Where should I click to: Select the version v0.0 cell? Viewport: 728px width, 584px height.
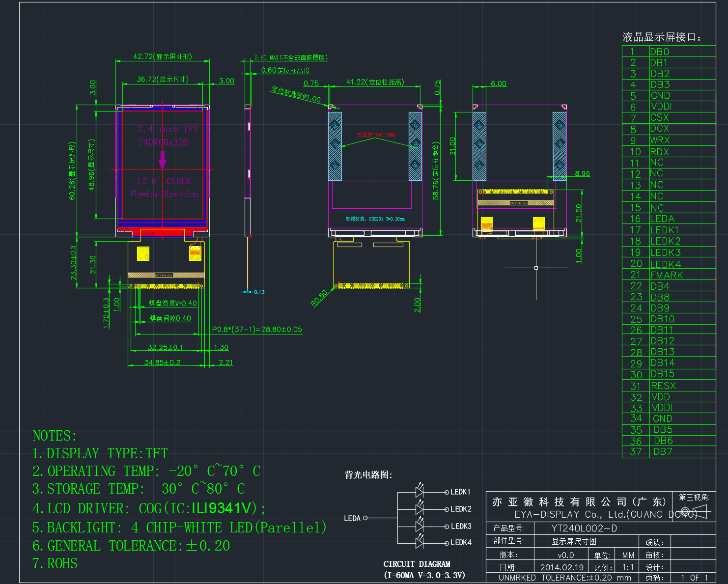coord(566,555)
